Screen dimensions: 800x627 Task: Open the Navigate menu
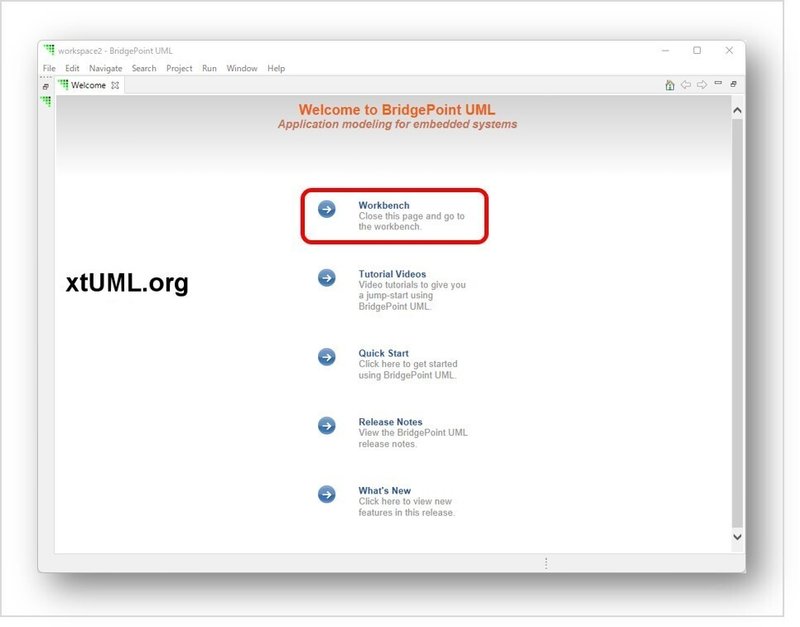tap(106, 68)
